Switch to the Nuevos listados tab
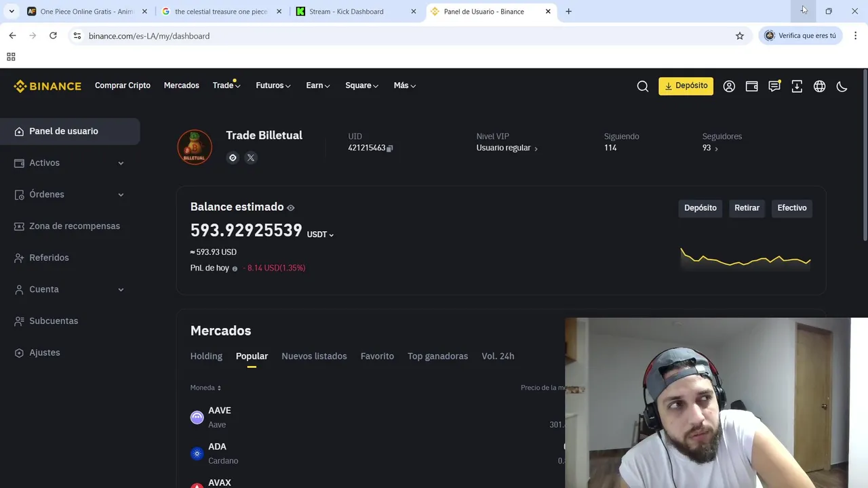Image resolution: width=868 pixels, height=488 pixels. pos(314,356)
